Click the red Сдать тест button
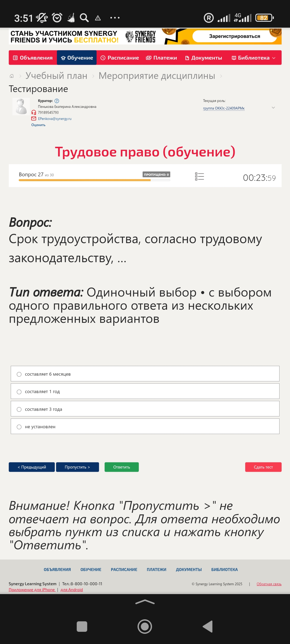Screen dimensions: 290x644 click(x=263, y=467)
